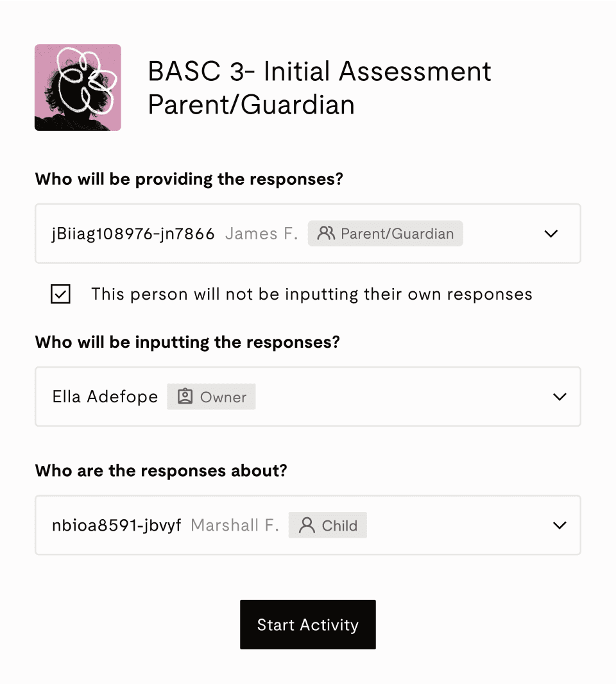Screen dimensions: 616x684
Task: Click the Ella Adefope name
Action: (x=105, y=397)
